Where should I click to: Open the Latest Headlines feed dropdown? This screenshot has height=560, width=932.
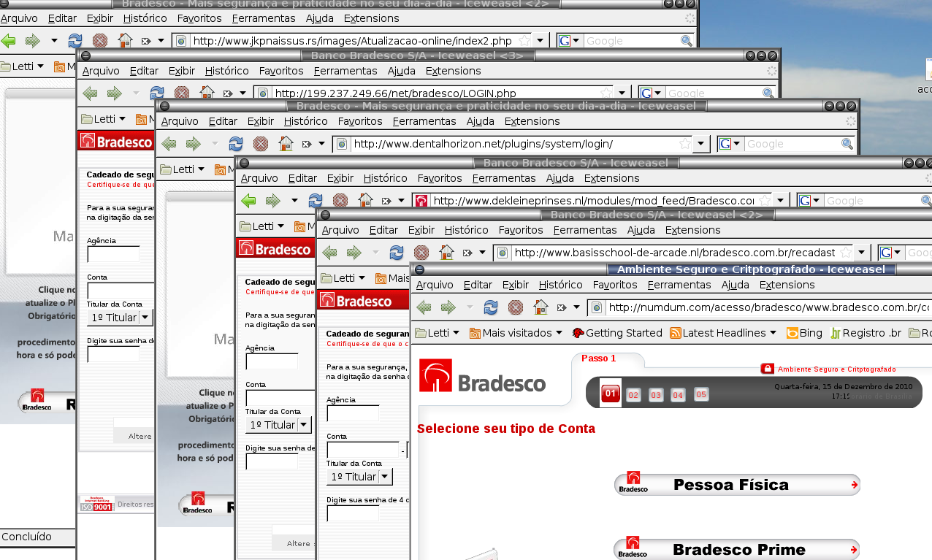tap(723, 333)
